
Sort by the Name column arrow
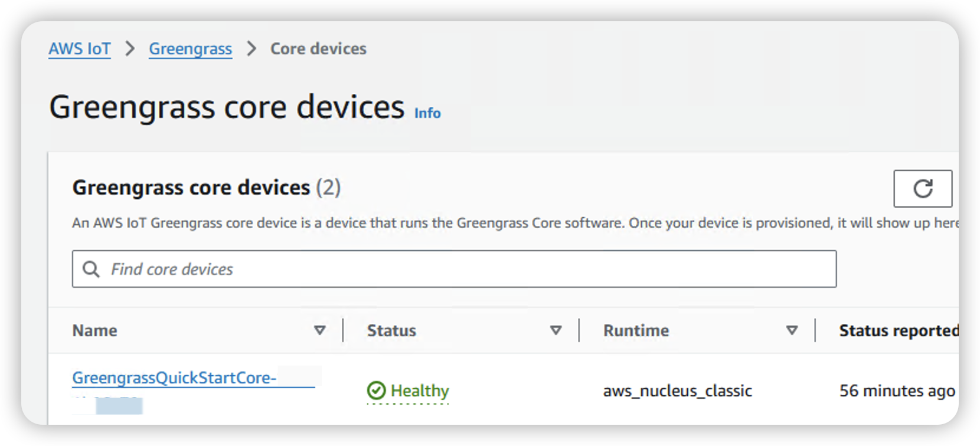tap(320, 330)
